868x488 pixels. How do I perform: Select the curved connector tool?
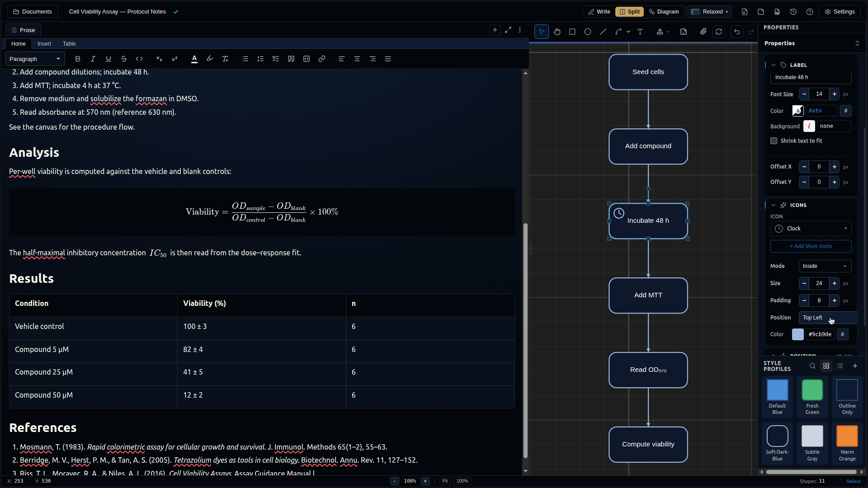[x=618, y=32]
